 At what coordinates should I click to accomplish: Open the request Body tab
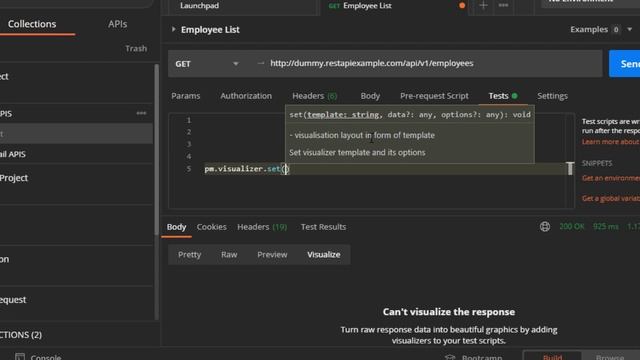(370, 96)
